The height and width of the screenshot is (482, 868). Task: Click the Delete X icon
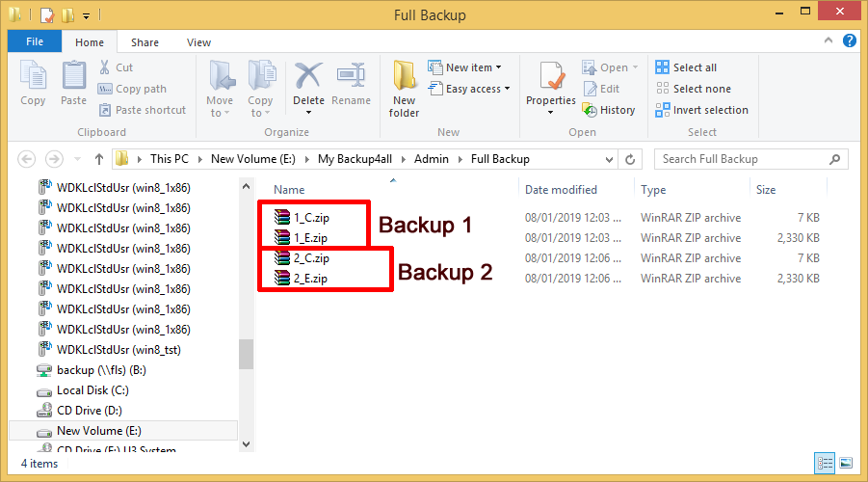pyautogui.click(x=308, y=76)
